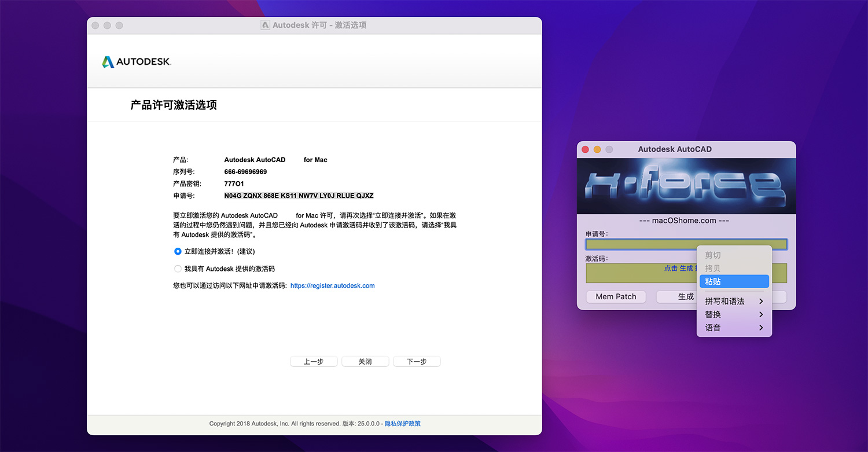Viewport: 868px width, 452px height.
Task: Click the '产品密钥:' label
Action: (187, 184)
